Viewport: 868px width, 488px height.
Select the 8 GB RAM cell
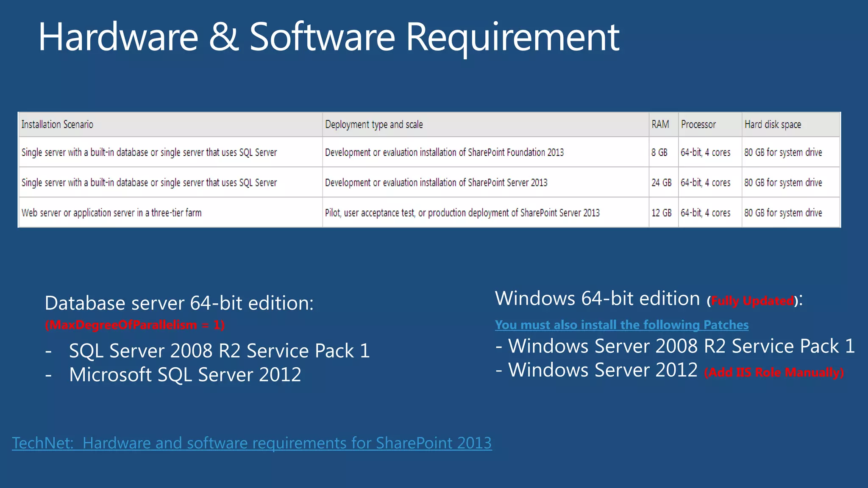point(659,152)
